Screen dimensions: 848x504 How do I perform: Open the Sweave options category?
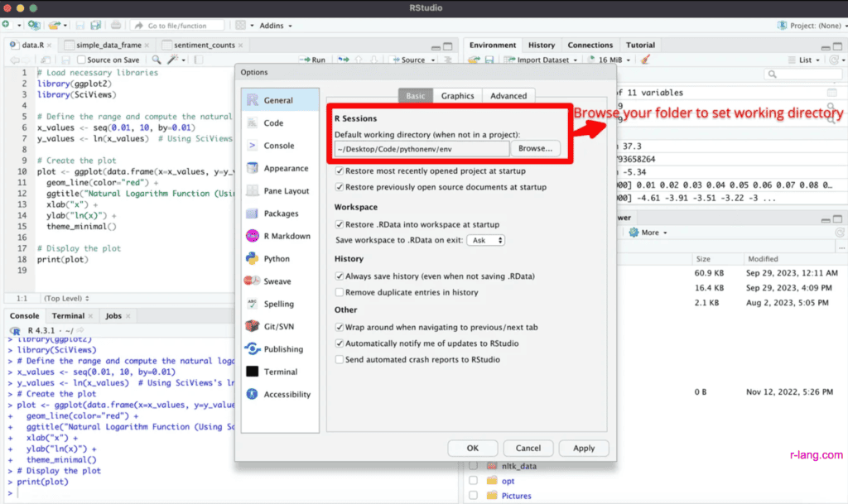click(x=280, y=281)
